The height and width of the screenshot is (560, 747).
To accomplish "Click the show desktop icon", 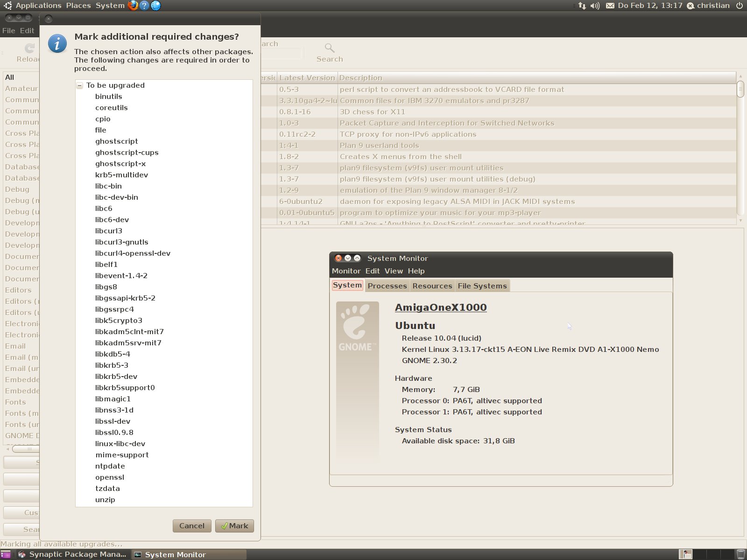I will (5, 554).
